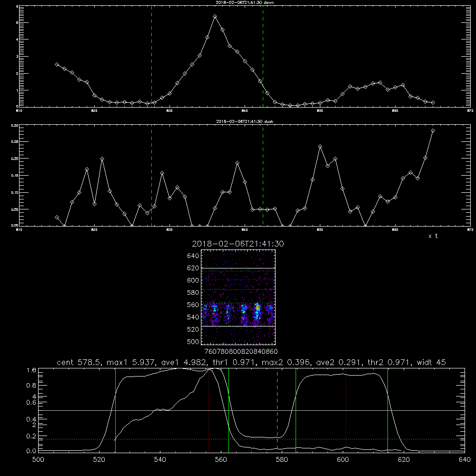Click the dusk plot peak marker near 821
476x476 pixels.
pos(102,159)
